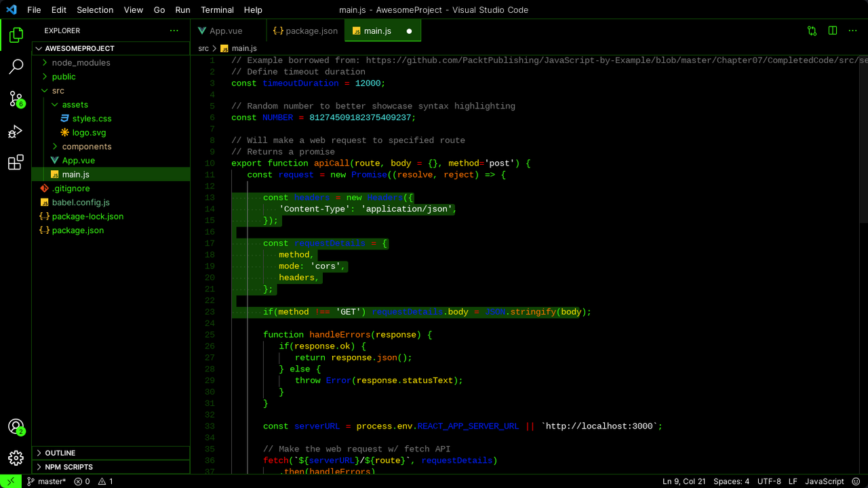Open Source Control view icon
Viewport: 868px width, 488px height.
[x=16, y=99]
